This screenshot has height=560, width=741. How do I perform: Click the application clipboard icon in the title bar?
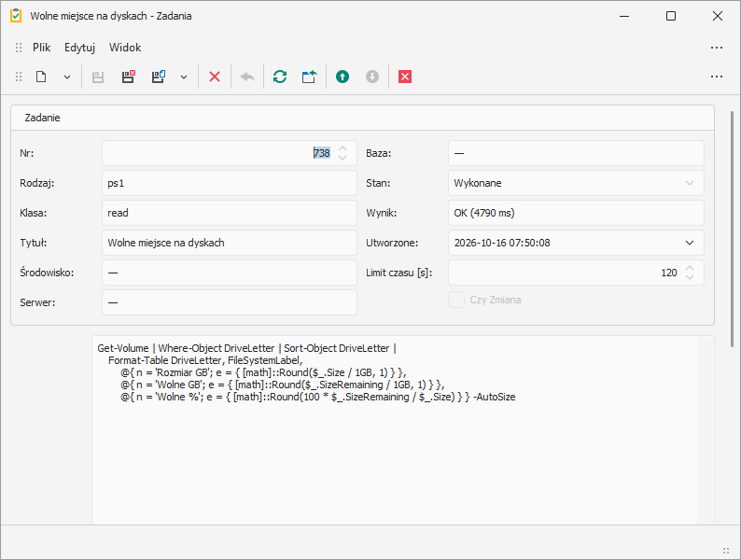coord(16,16)
